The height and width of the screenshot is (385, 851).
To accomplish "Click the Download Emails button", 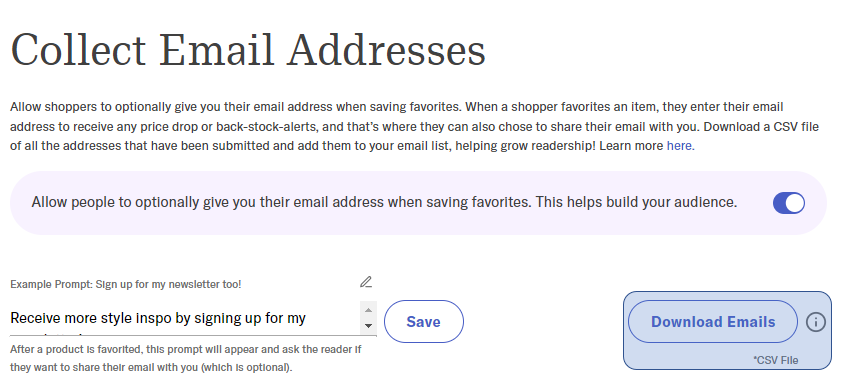I will point(713,321).
